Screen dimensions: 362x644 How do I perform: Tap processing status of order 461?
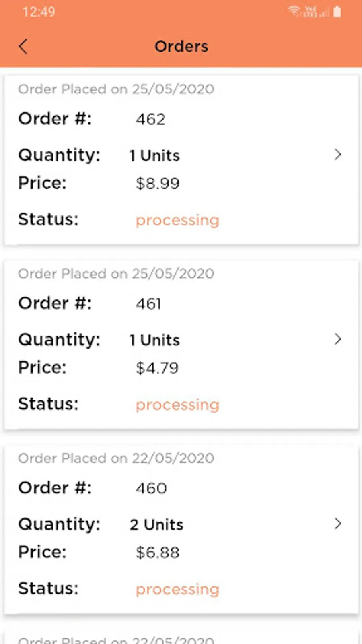coord(177,405)
